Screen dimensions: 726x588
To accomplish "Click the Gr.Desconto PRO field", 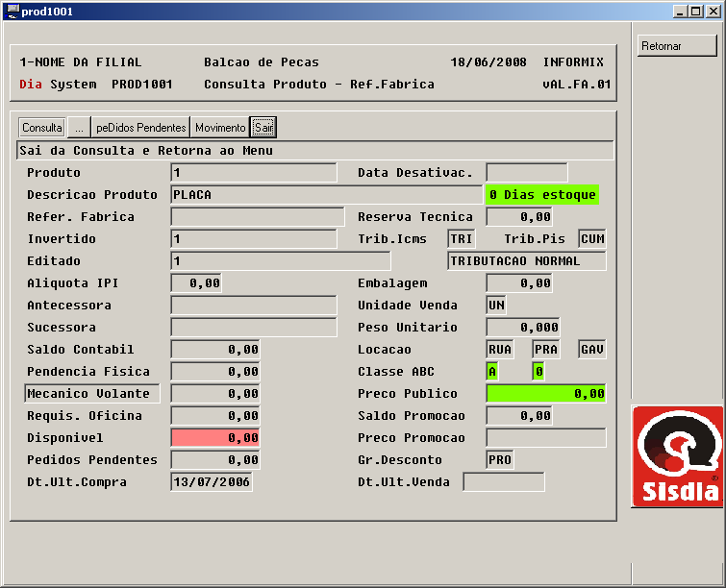I will point(500,460).
